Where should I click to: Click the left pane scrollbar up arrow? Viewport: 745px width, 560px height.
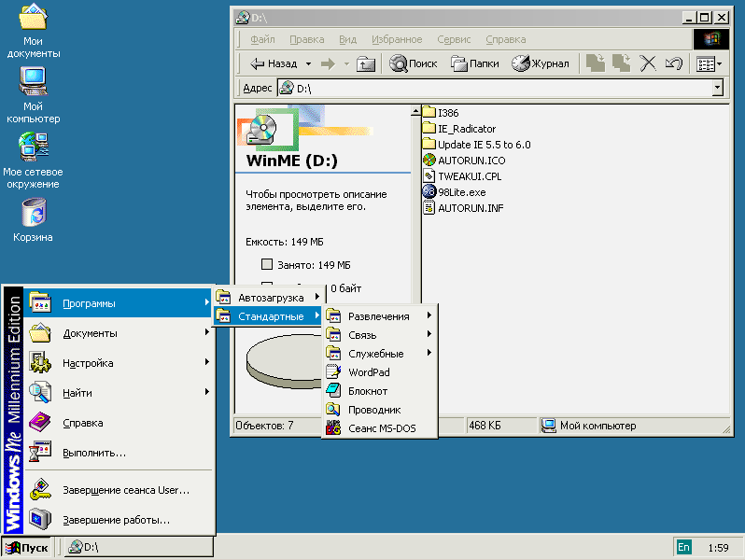(x=415, y=111)
